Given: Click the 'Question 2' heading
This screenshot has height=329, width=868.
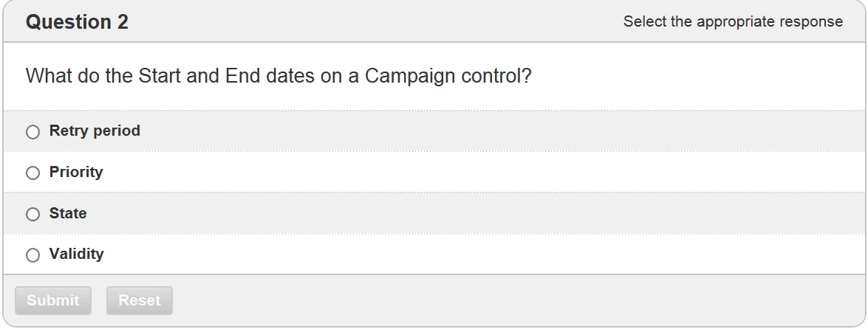Looking at the screenshot, I should [77, 22].
